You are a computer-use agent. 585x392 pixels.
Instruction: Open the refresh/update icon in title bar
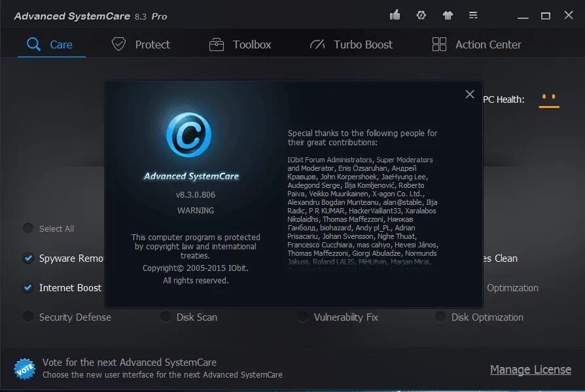[x=421, y=15]
